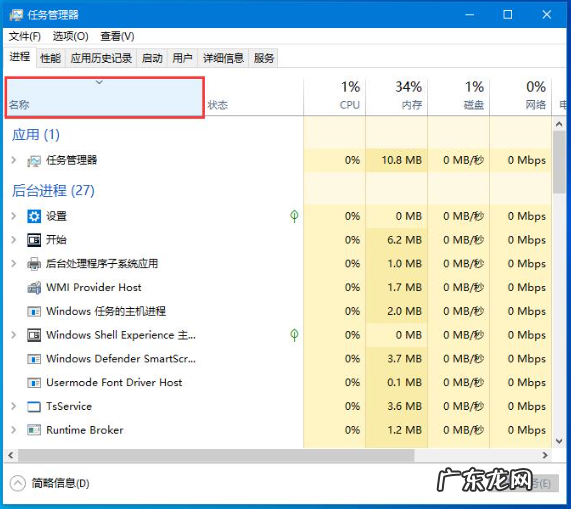Image resolution: width=571 pixels, height=509 pixels.
Task: Click the 任务管理器 app row icon
Action: click(34, 161)
